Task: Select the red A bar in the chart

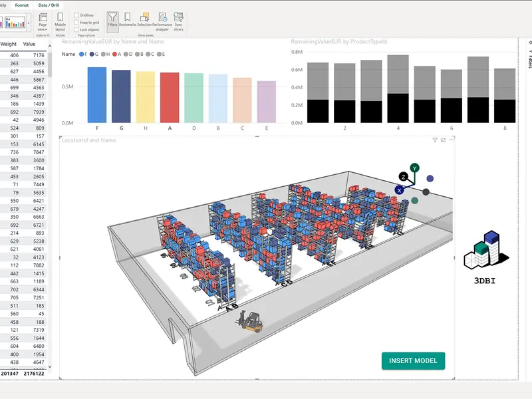Action: [x=170, y=98]
